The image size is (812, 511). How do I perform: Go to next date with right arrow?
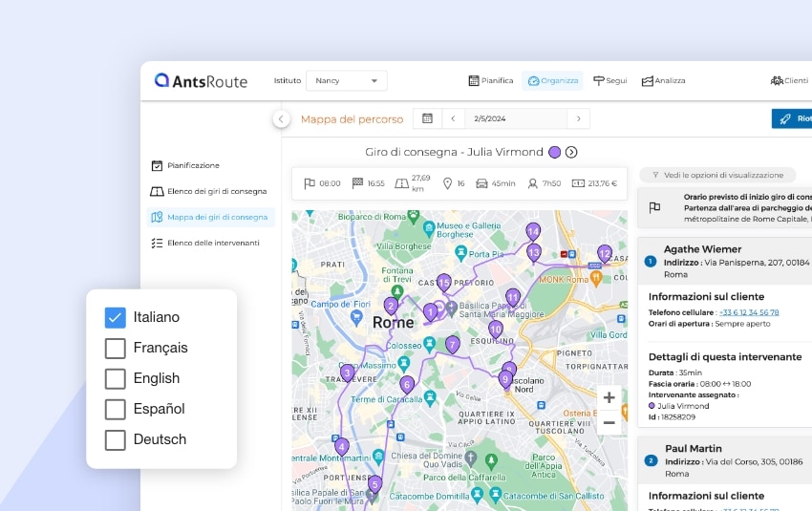click(577, 118)
